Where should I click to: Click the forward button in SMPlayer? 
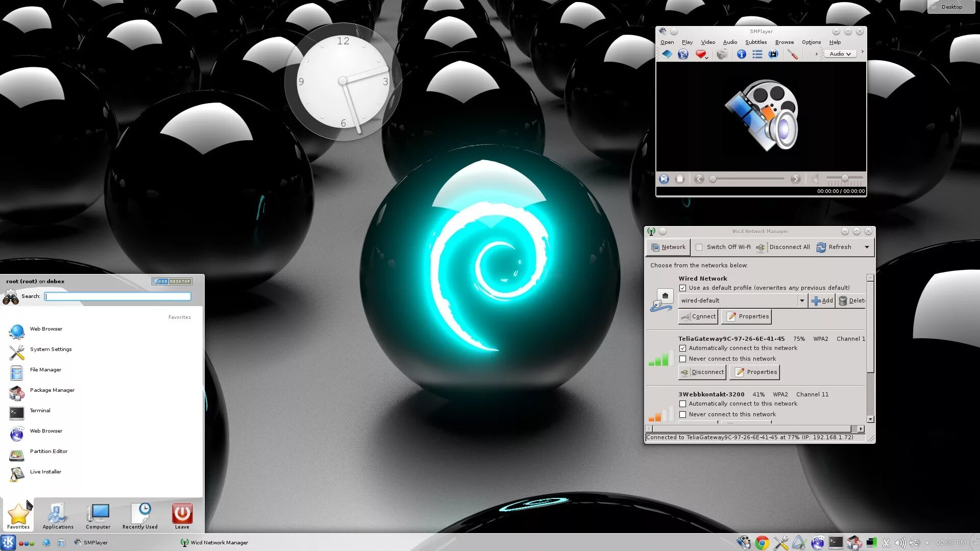click(795, 179)
